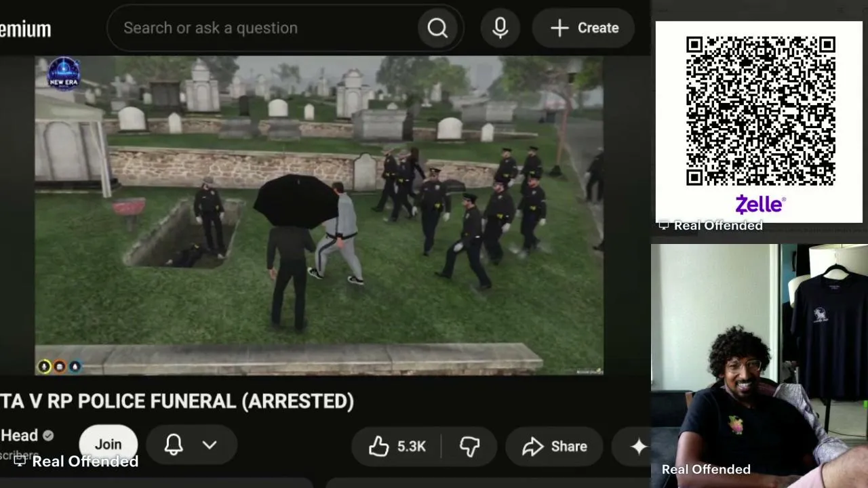The image size is (868, 488).
Task: Expand the notification options chevron
Action: (x=210, y=445)
